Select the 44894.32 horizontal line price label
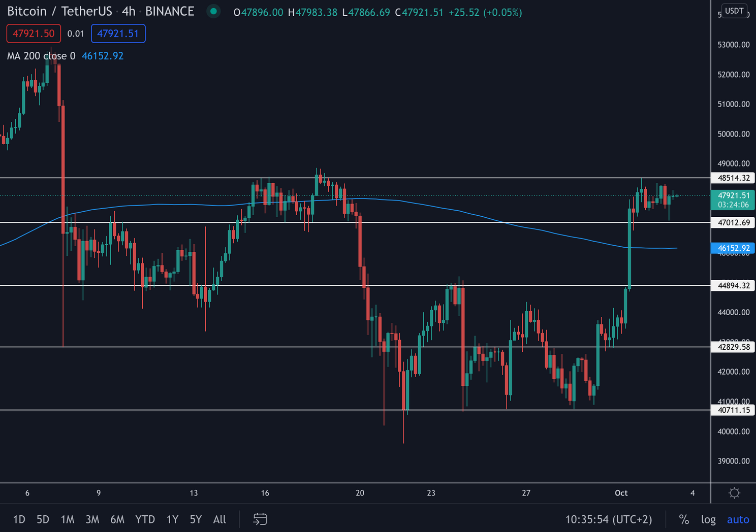The image size is (756, 532). pos(733,285)
